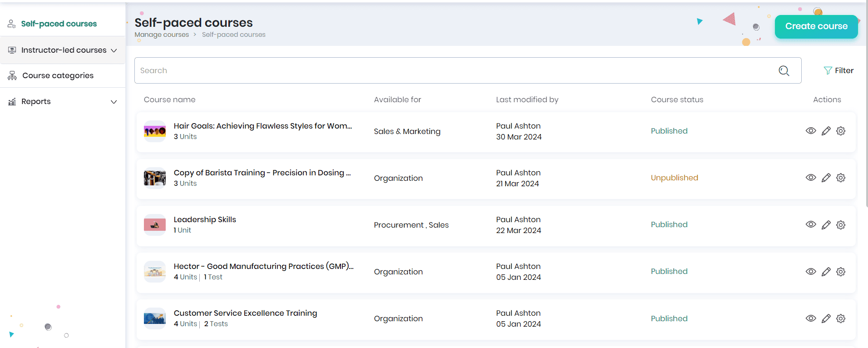Open gear settings for Hector GMP course
Viewport: 868px width, 348px height.
tap(841, 272)
